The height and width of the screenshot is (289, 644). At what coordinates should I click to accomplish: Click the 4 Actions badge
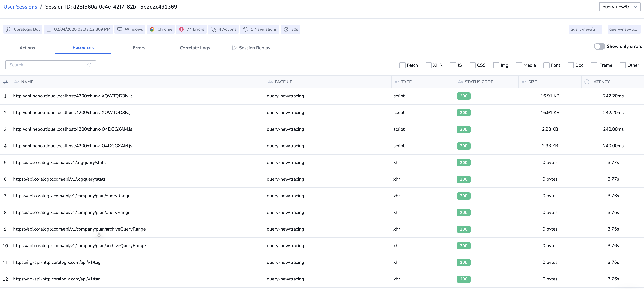[223, 29]
